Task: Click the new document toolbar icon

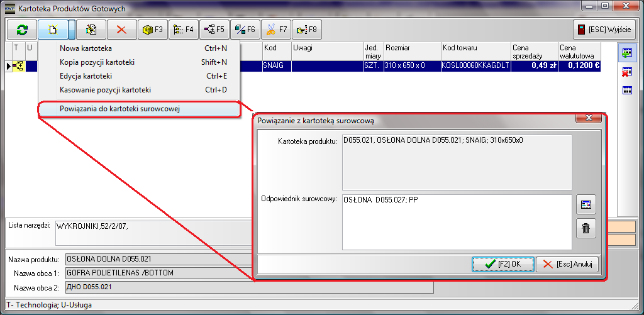Action: pyautogui.click(x=53, y=30)
